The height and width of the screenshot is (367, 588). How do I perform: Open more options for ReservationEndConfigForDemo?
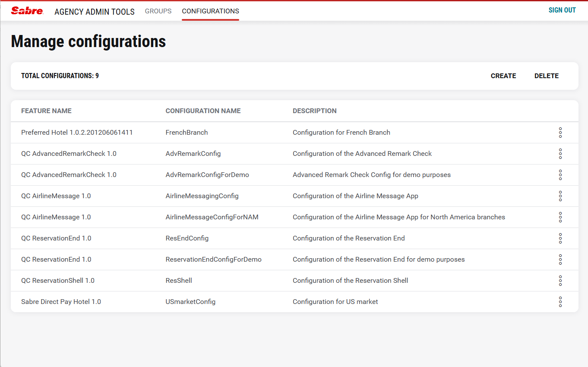tap(560, 259)
